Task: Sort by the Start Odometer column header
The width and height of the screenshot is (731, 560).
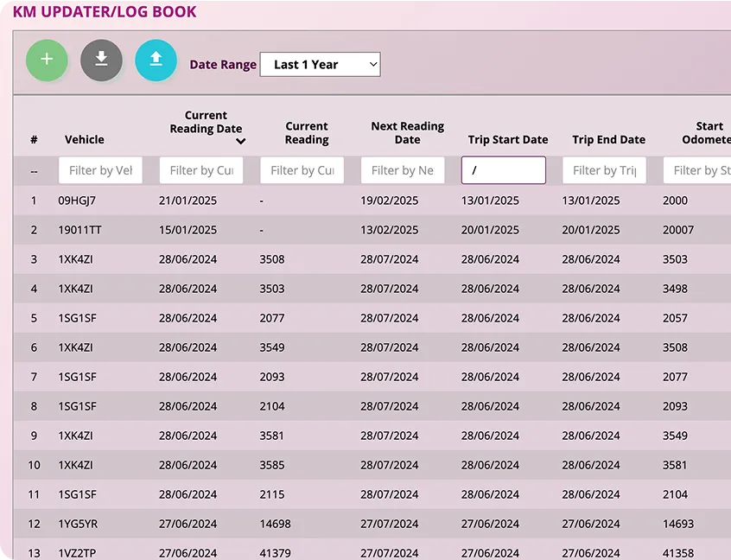Action: 706,133
